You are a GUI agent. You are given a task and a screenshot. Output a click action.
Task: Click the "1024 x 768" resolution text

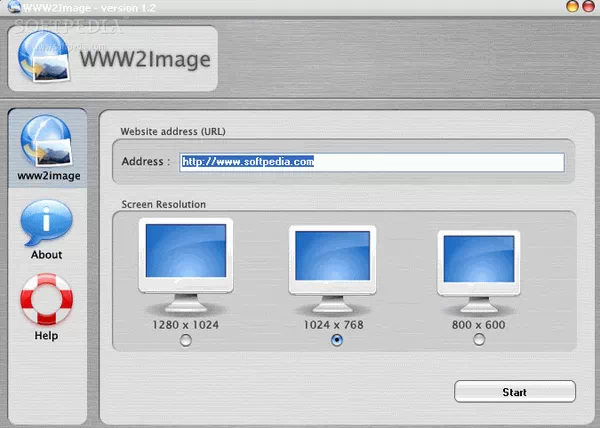click(335, 325)
